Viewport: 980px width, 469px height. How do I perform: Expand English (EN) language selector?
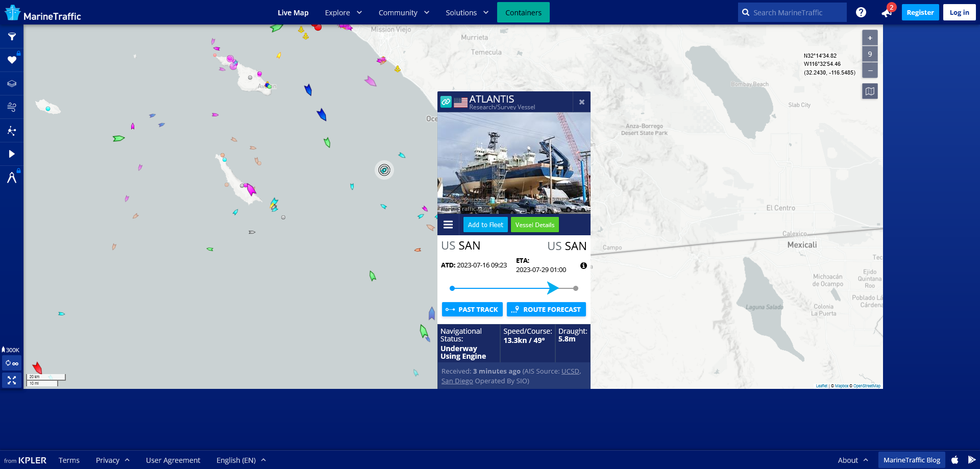click(x=241, y=460)
